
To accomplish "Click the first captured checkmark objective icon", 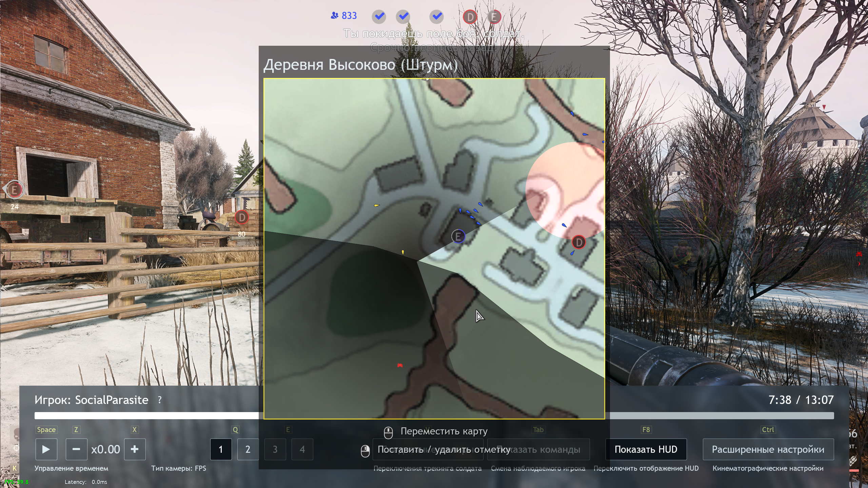I will coord(379,17).
